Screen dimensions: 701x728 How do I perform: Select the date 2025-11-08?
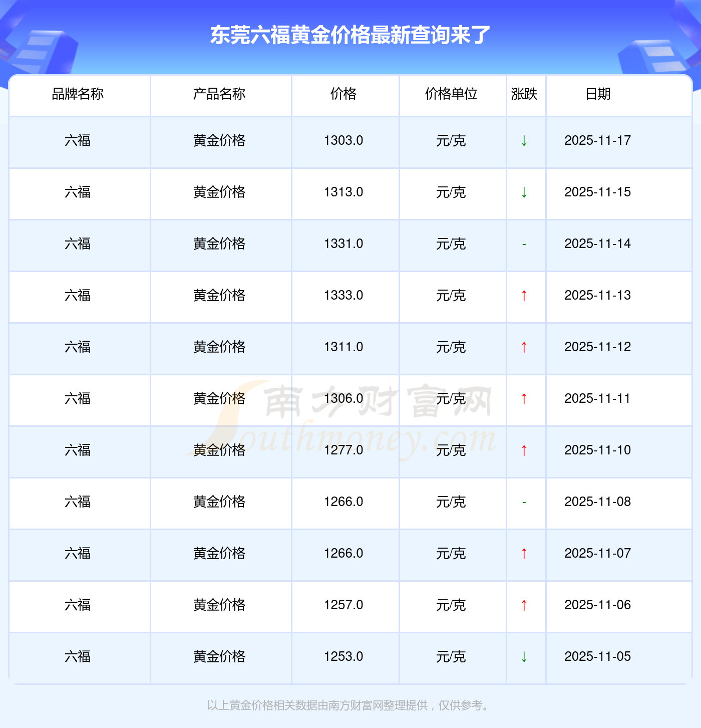pos(598,502)
